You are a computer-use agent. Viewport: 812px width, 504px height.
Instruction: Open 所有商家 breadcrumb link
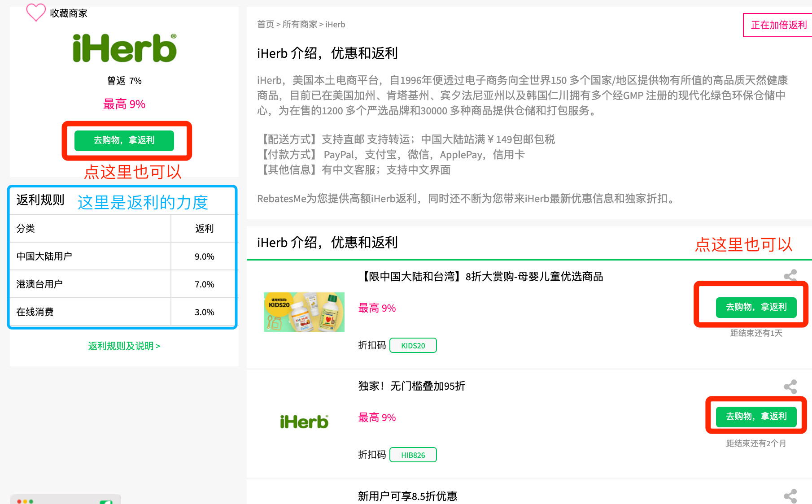[300, 25]
